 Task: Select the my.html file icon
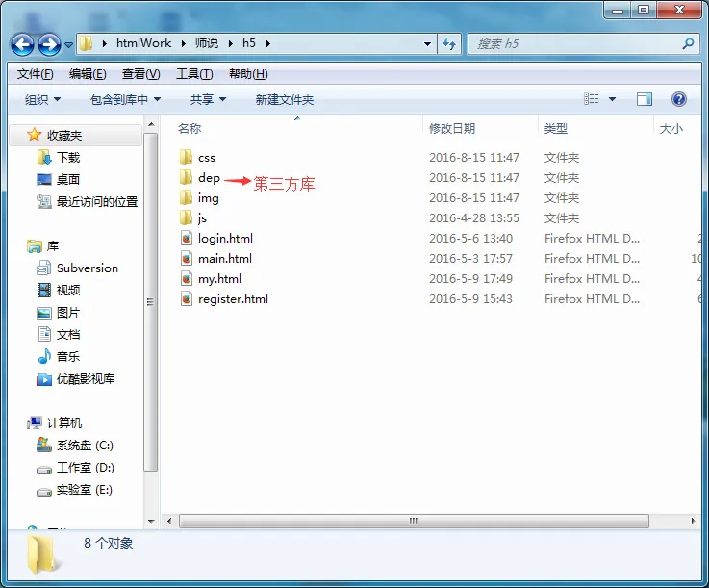[187, 279]
